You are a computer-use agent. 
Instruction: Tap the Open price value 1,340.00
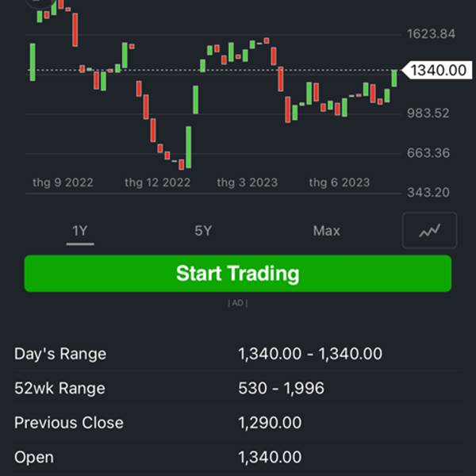click(x=270, y=458)
